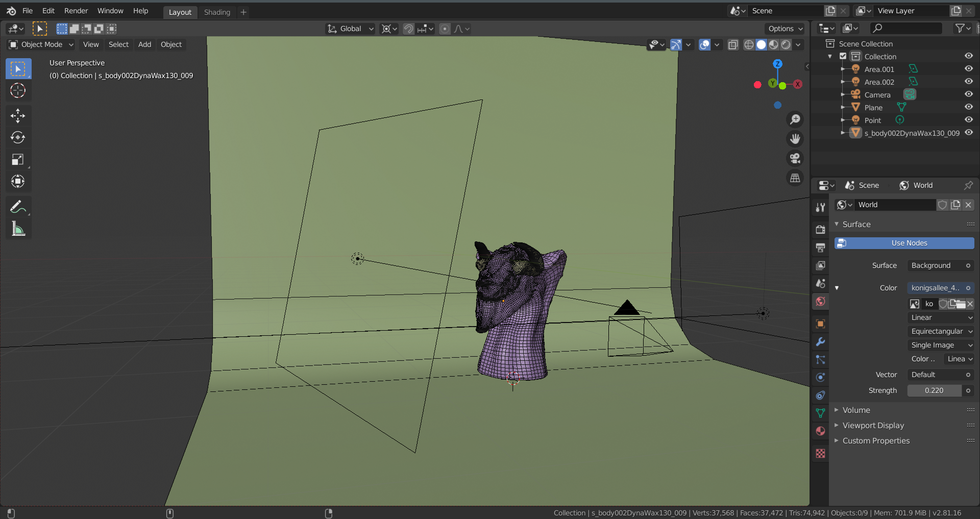Open the Equirectangular projection dropdown
980x519 pixels.
coord(941,331)
